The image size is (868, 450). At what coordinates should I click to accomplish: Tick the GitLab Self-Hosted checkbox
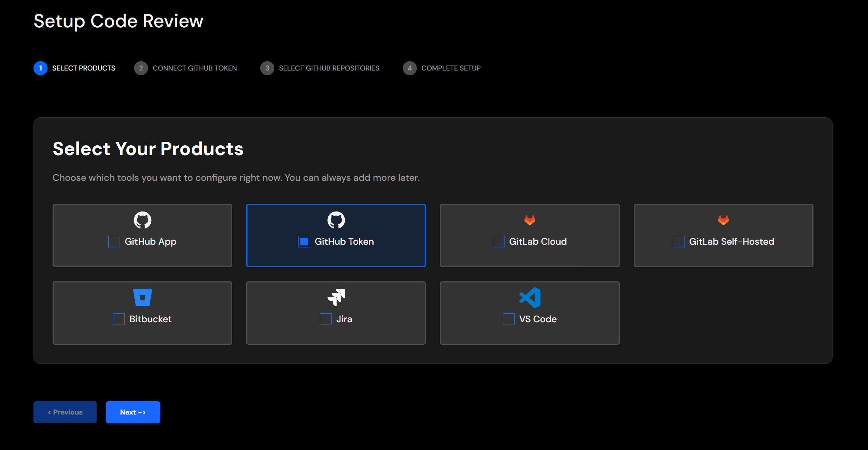[x=679, y=242]
